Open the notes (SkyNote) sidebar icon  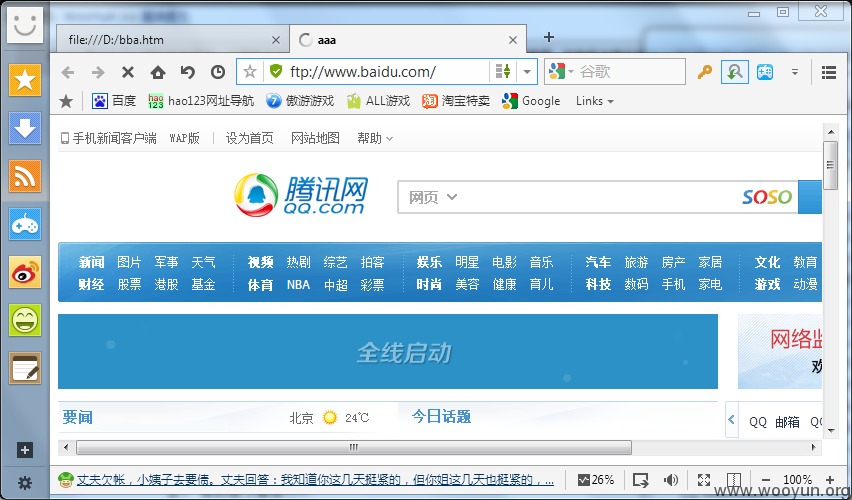[x=24, y=368]
